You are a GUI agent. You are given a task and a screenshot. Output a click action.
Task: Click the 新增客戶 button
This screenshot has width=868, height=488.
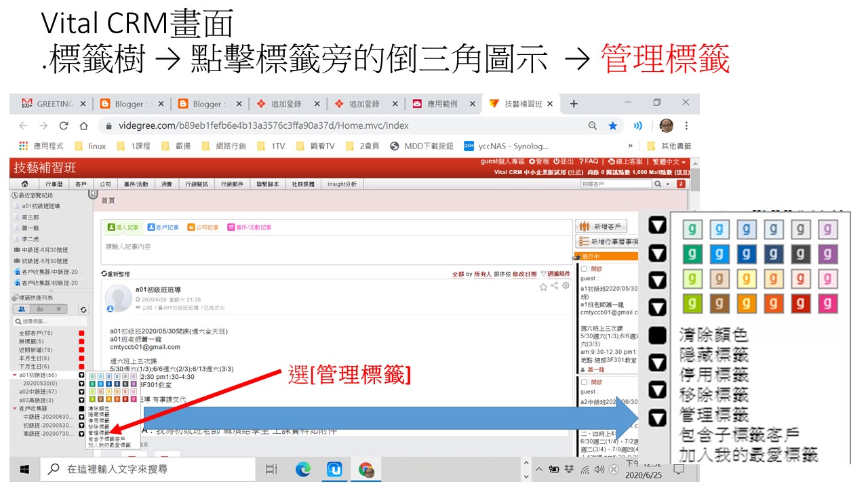point(601,226)
